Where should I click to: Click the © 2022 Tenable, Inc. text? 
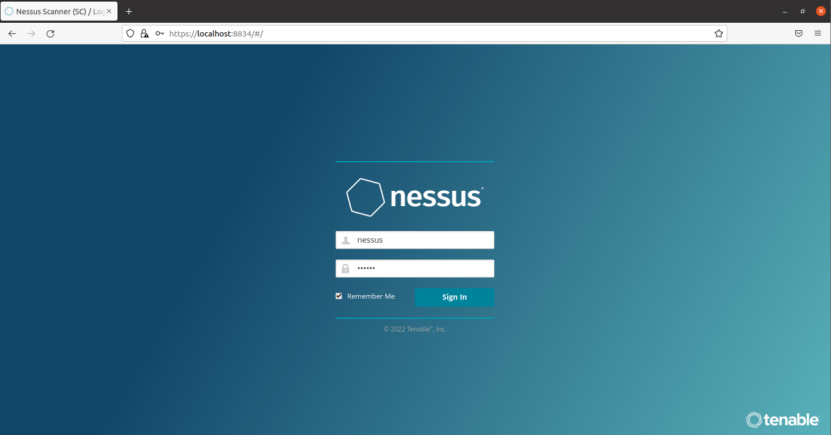(x=415, y=329)
